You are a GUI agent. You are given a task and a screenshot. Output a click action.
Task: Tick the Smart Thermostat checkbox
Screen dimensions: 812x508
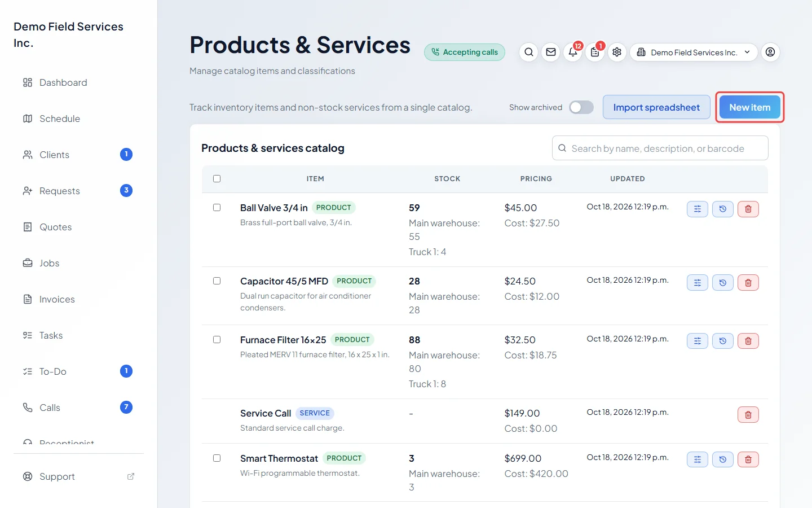(x=217, y=458)
